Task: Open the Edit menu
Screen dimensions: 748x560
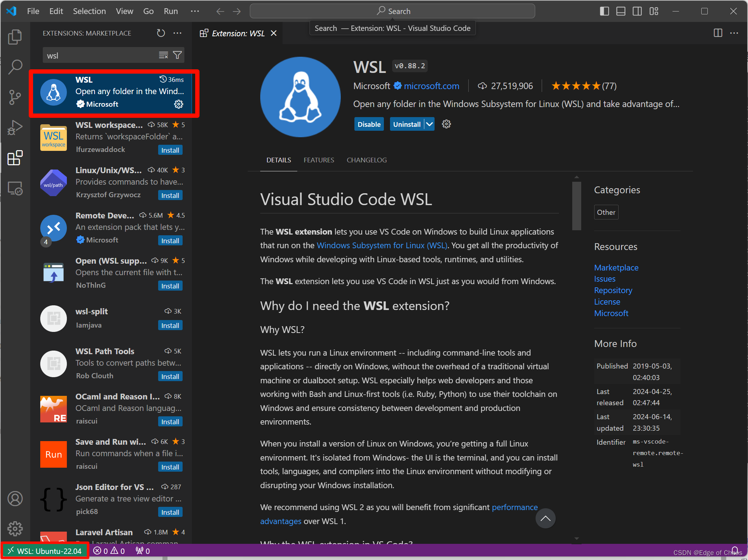Action: [56, 11]
